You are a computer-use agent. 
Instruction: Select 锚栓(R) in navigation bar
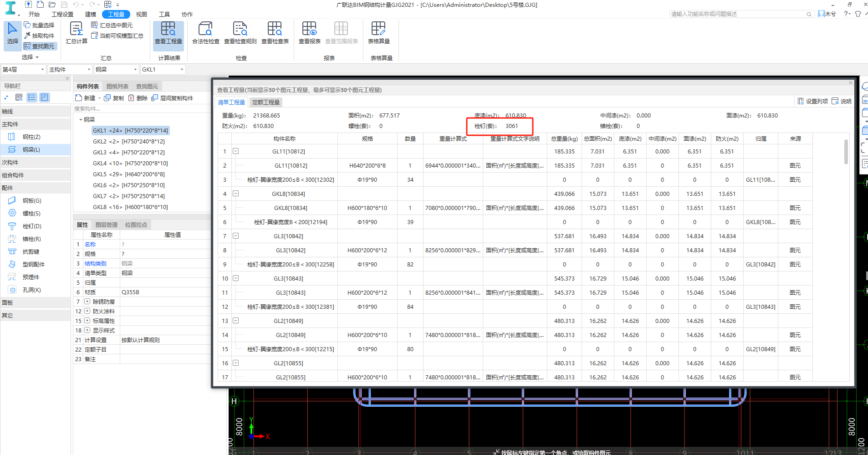(x=31, y=239)
